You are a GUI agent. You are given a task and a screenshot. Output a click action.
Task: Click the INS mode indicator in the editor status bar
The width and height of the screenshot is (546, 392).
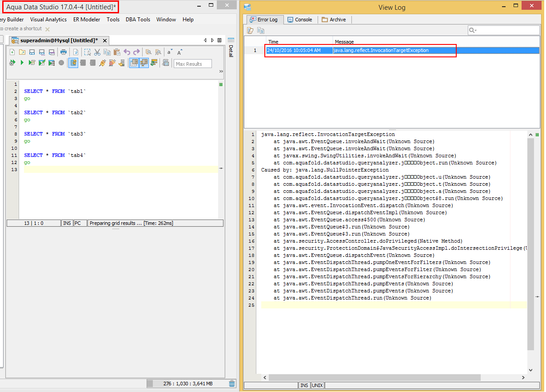[x=67, y=223]
